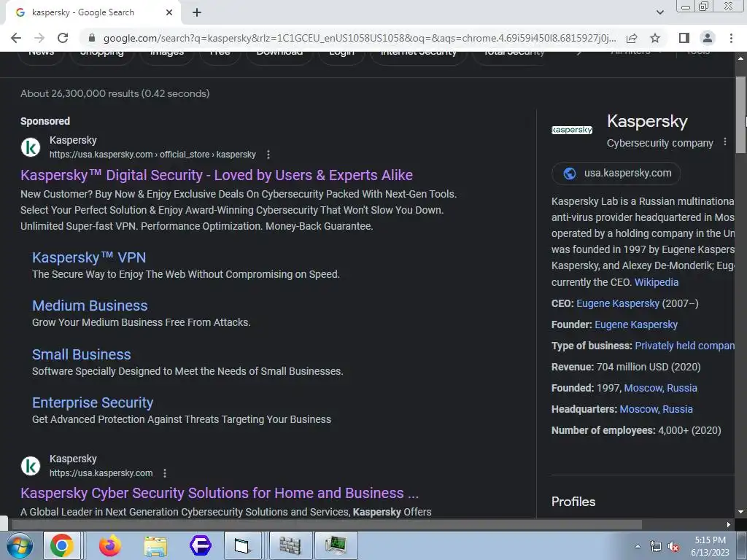This screenshot has height=560, width=747.
Task: Click Moscow, Russia link beside Founded
Action: 660,388
